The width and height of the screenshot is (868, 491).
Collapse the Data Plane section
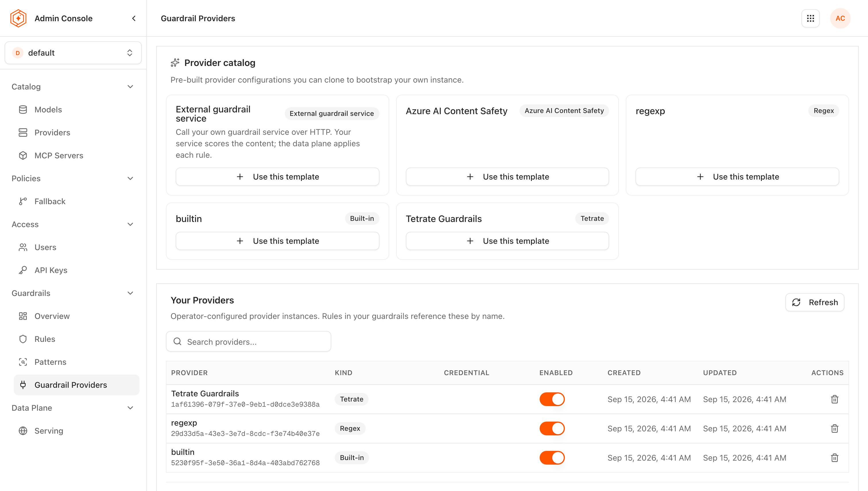point(130,408)
